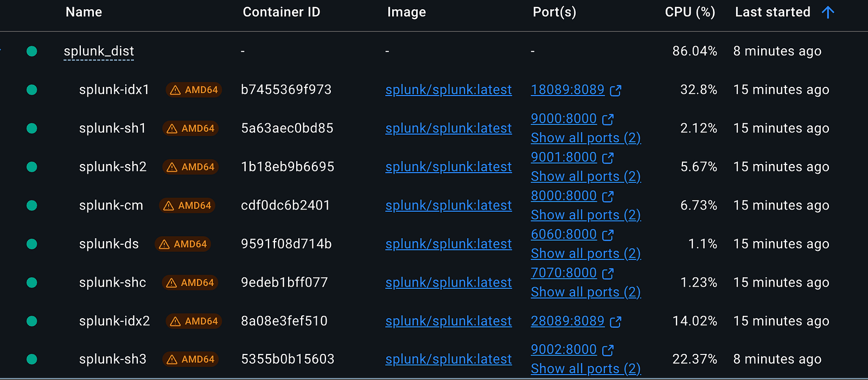Sort containers by the Name column
Screen dimensions: 868x380
click(84, 12)
